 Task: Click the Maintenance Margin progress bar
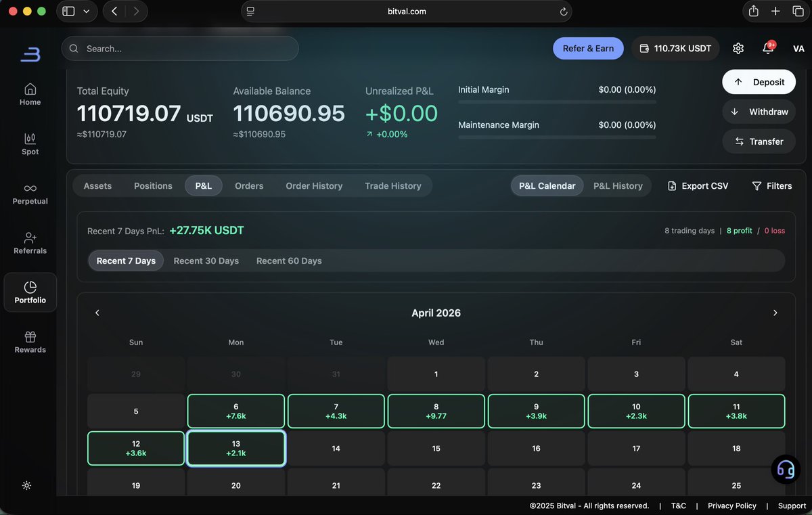point(557,137)
